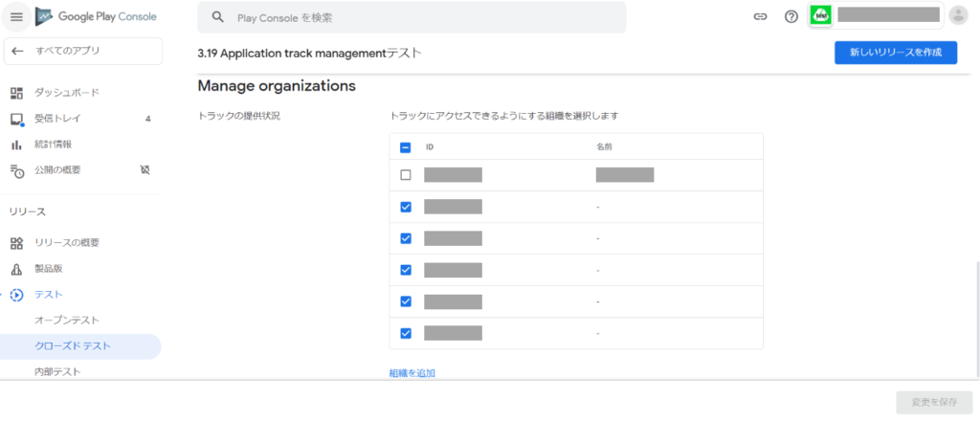980x421 pixels.
Task: Open the hamburger navigation menu
Action: coord(16,17)
